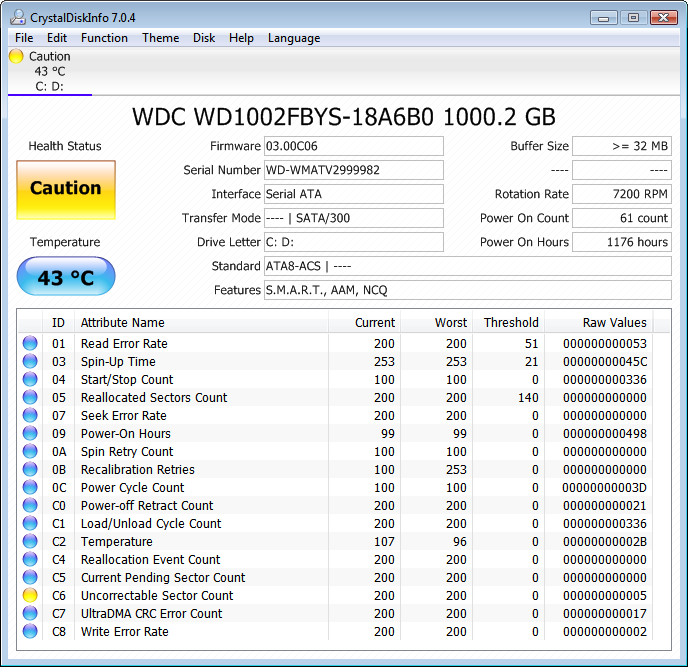Click the status orb for Write Error Rate
Image resolution: width=688 pixels, height=667 pixels.
pyautogui.click(x=30, y=632)
